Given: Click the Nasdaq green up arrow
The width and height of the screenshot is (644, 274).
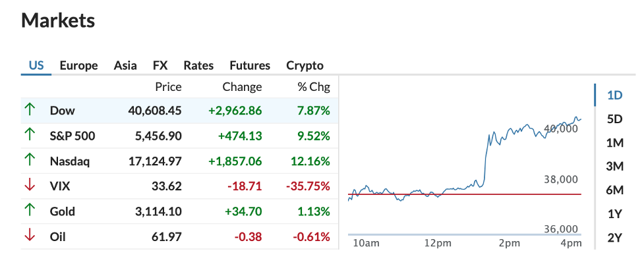Looking at the screenshot, I should [x=30, y=161].
